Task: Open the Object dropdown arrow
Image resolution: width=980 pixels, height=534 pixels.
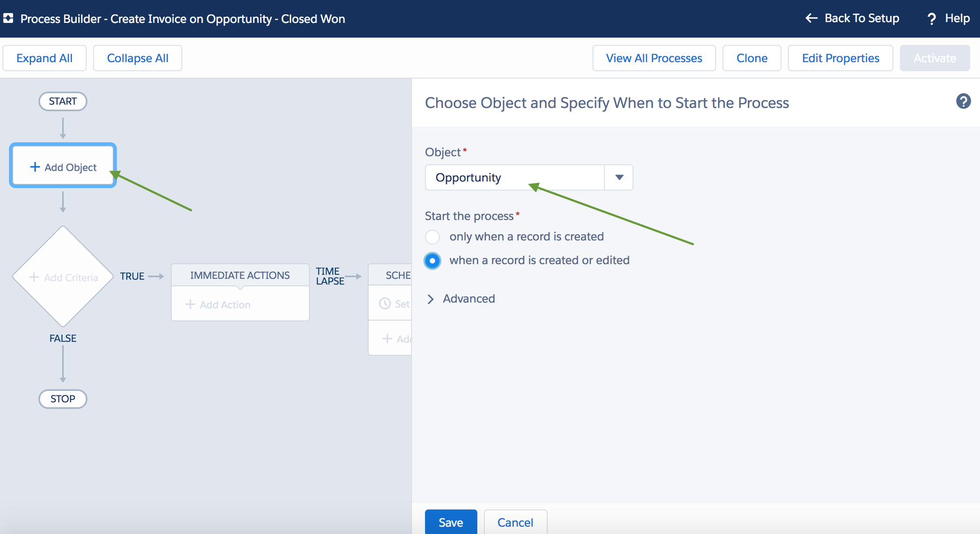Action: pos(619,178)
